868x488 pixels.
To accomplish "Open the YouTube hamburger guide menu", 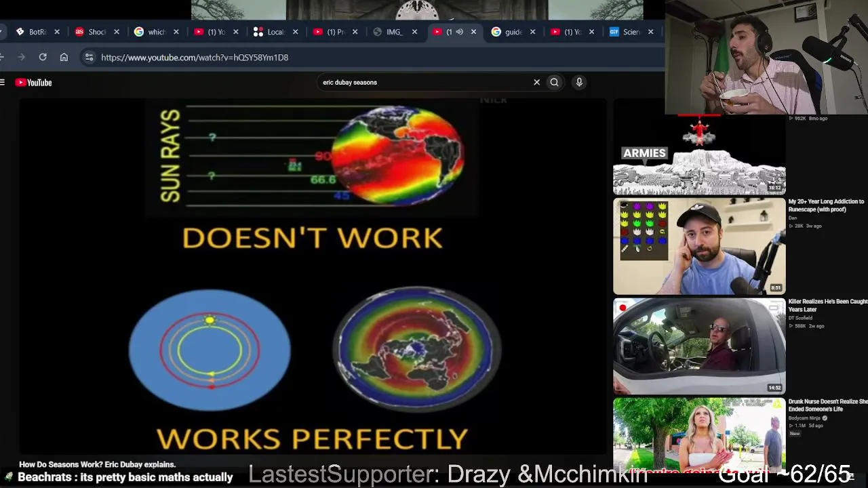I will tap(3, 83).
